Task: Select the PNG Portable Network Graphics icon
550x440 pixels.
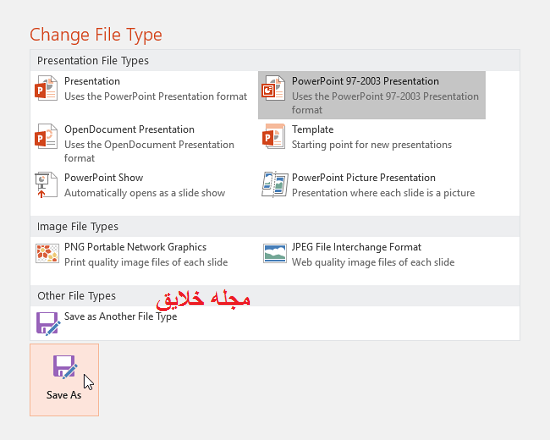Action: click(47, 253)
